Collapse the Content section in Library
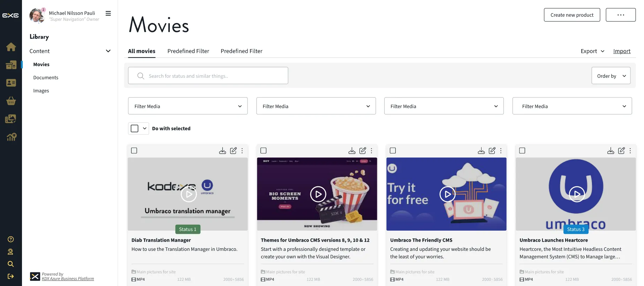Viewport: 644px width, 286px height. (108, 51)
